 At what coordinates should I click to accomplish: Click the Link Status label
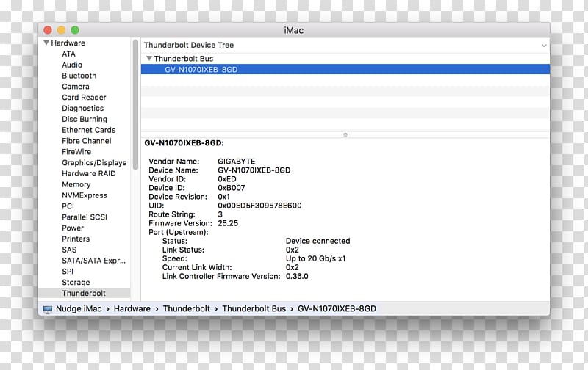pos(183,250)
